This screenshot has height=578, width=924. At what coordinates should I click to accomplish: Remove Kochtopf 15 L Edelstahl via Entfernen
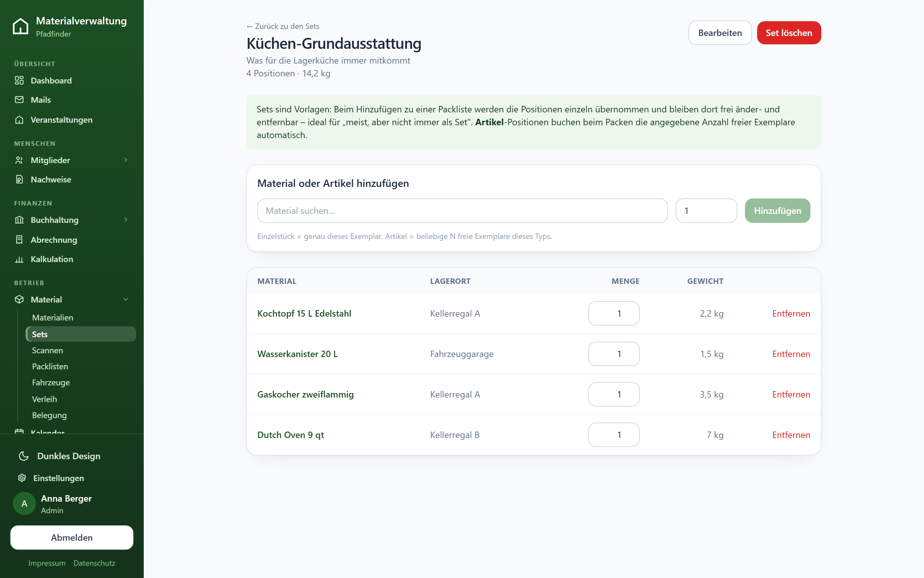coord(791,313)
